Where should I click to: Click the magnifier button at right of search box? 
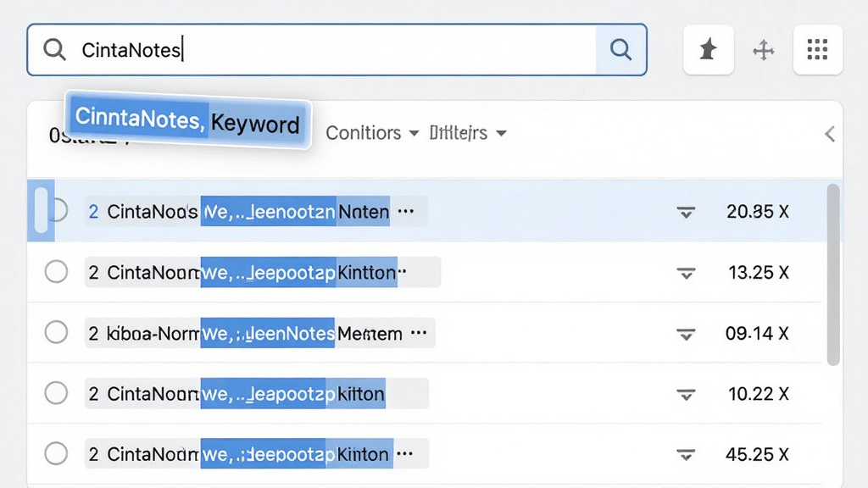coord(620,50)
